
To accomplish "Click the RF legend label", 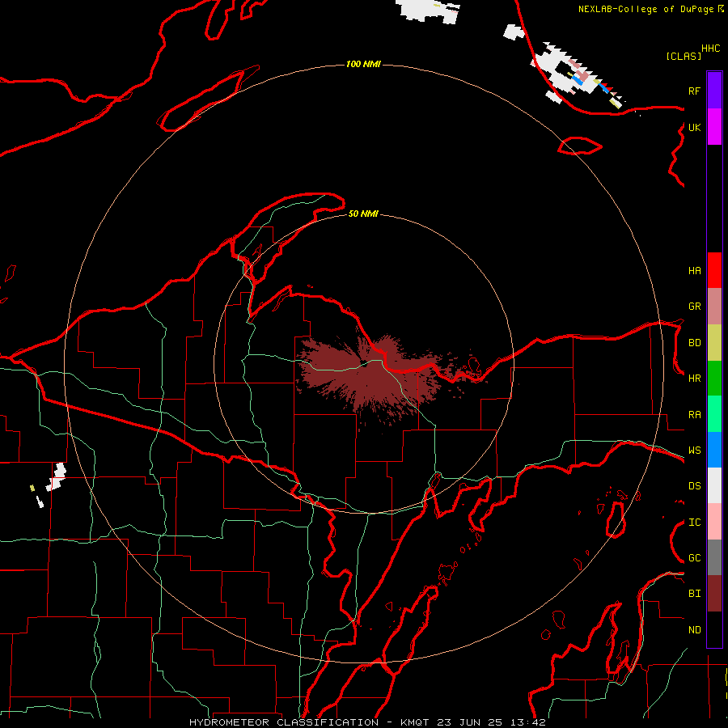I will click(694, 91).
